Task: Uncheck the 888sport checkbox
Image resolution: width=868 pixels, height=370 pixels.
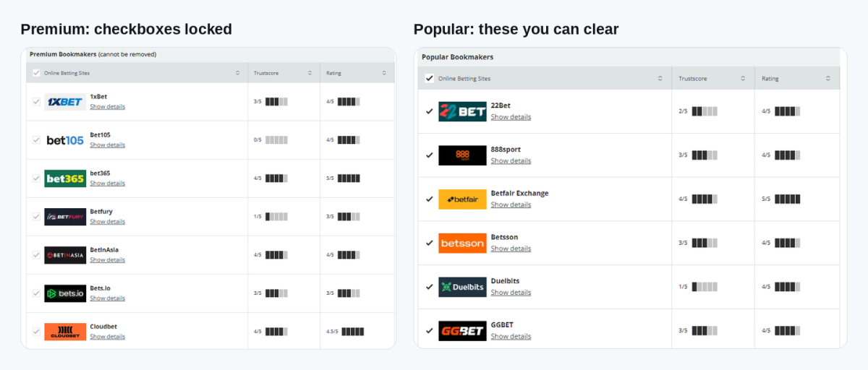Action: coord(430,155)
